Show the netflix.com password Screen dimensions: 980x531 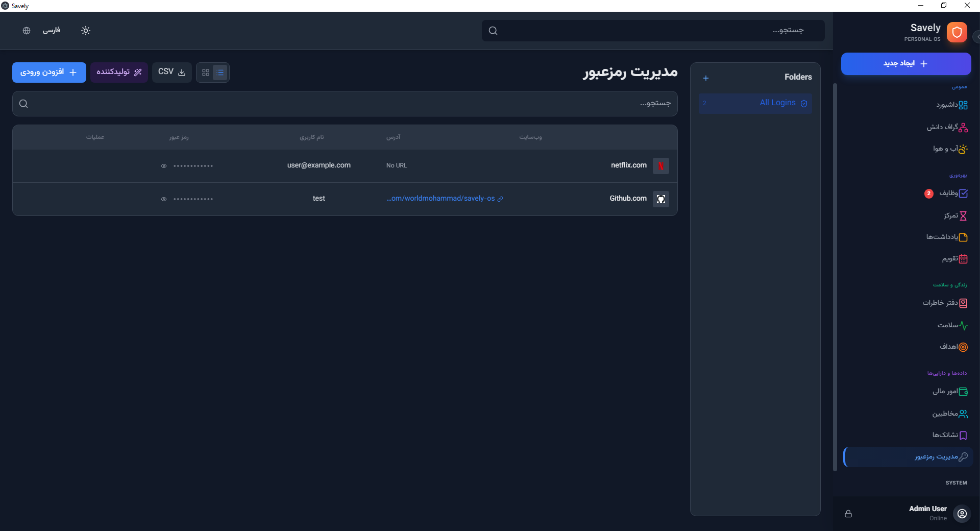pyautogui.click(x=164, y=166)
